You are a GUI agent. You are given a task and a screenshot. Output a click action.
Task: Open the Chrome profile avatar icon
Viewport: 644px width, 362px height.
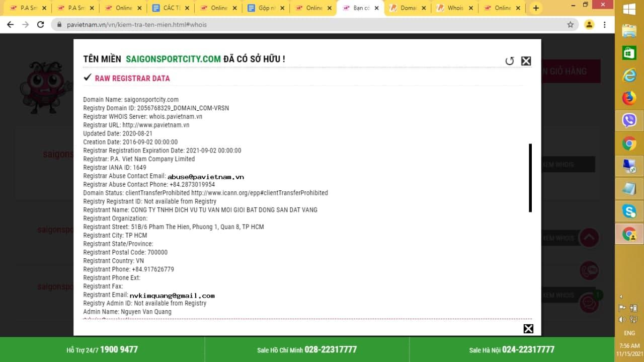click(589, 24)
